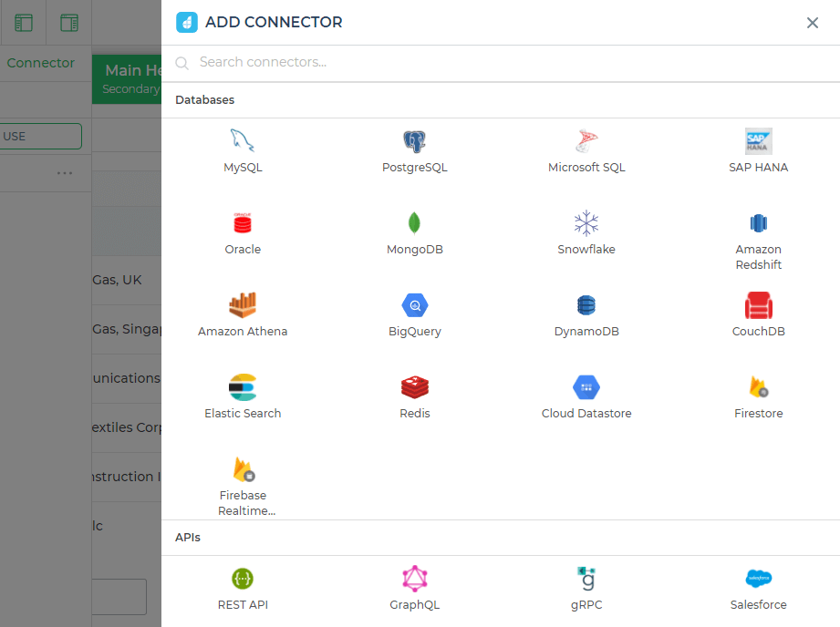Click the MySQL label text
The width and height of the screenshot is (840, 627).
pos(243,168)
